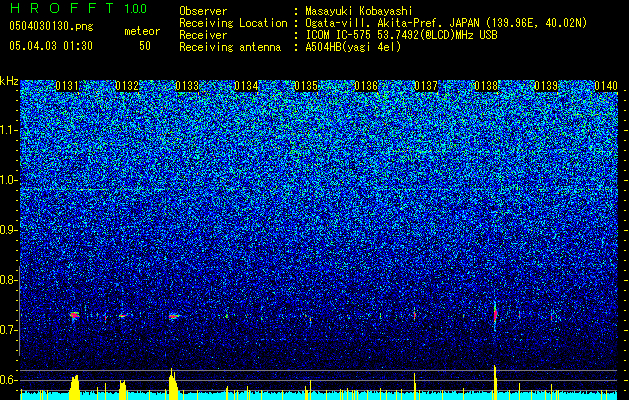The image size is (629, 400).
Task: Click the 0132 time marker
Action: [x=127, y=86]
